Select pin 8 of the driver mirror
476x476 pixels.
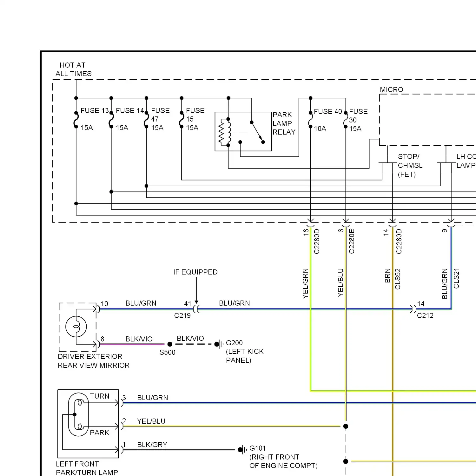coord(102,339)
